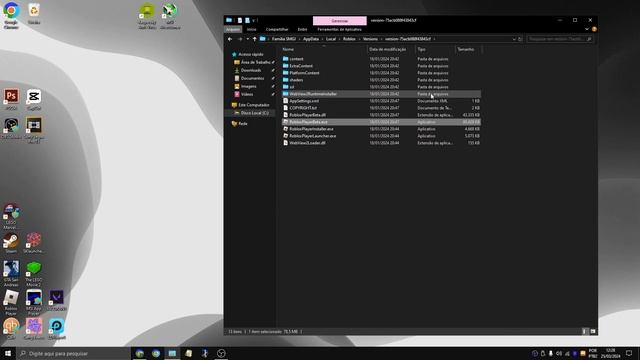Open the Recycle Bin (Lixeira) desktop icon
This screenshot has height=360, width=640.
34,13
